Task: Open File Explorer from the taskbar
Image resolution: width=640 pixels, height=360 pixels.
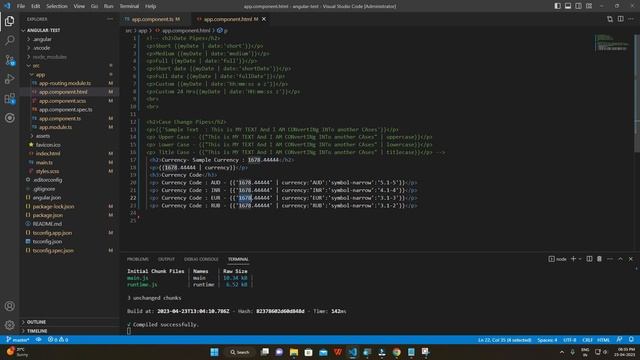Action: [x=293, y=352]
